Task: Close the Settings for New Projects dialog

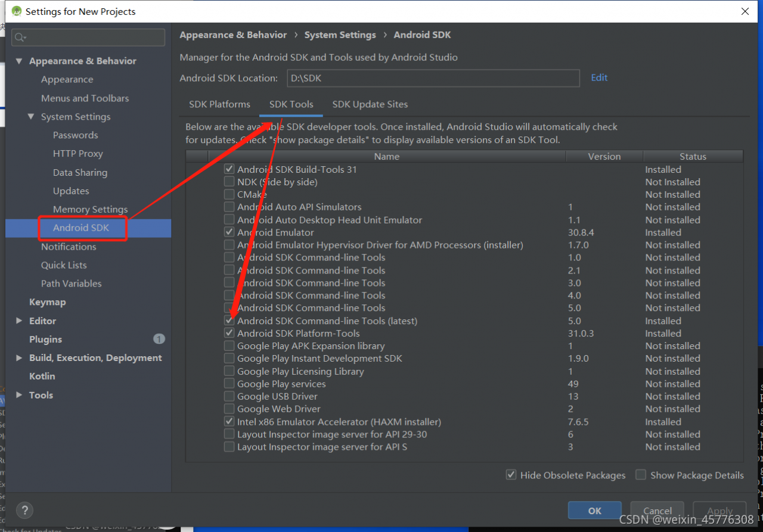Action: [745, 11]
